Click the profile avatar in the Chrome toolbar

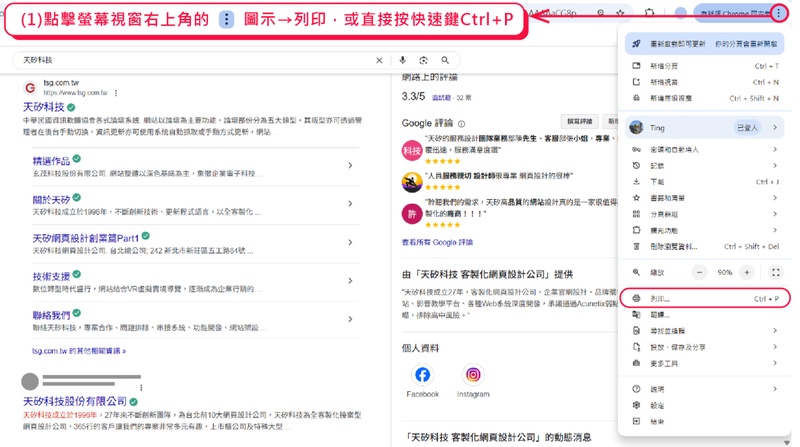(680, 13)
